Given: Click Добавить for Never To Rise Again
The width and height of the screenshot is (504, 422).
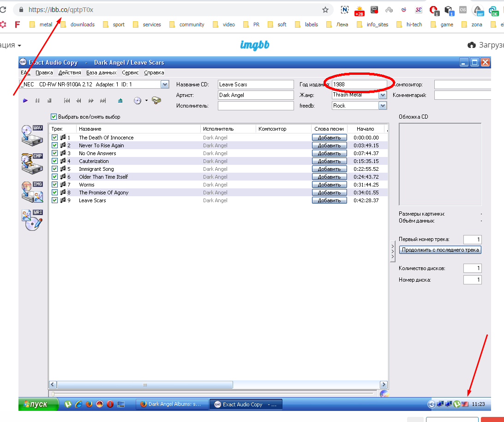Looking at the screenshot, I should [x=330, y=145].
